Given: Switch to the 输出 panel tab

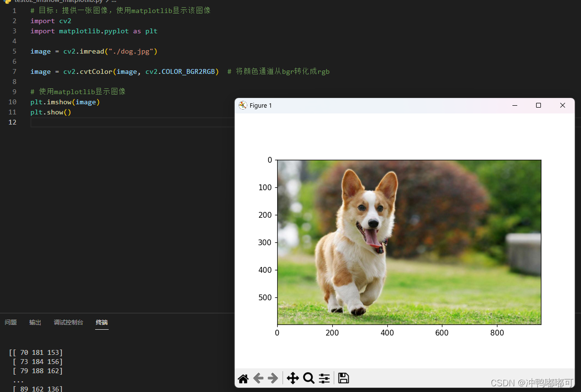Looking at the screenshot, I should pos(35,322).
